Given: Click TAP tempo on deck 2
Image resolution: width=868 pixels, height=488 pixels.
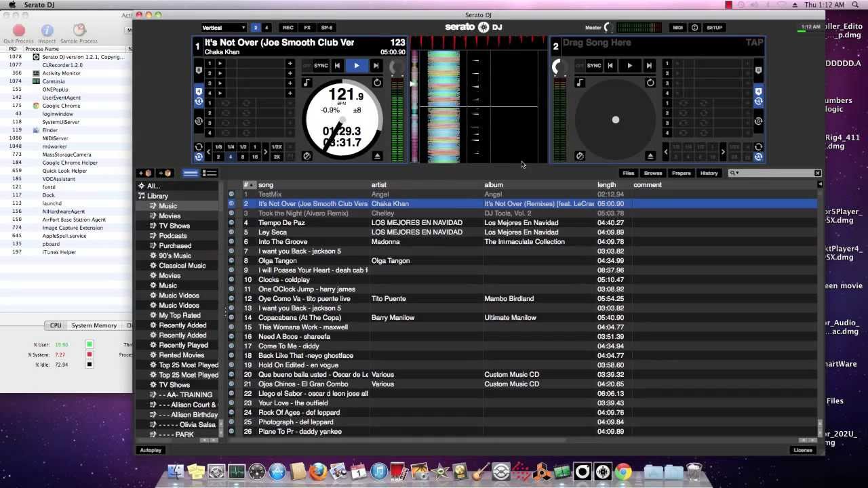Looking at the screenshot, I should coord(754,42).
